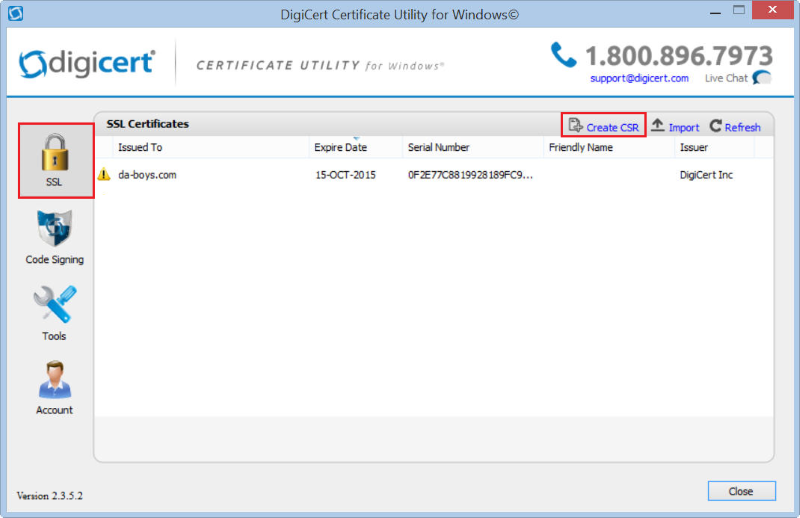Click the DigiCert Inc issuer cell

[x=706, y=175]
